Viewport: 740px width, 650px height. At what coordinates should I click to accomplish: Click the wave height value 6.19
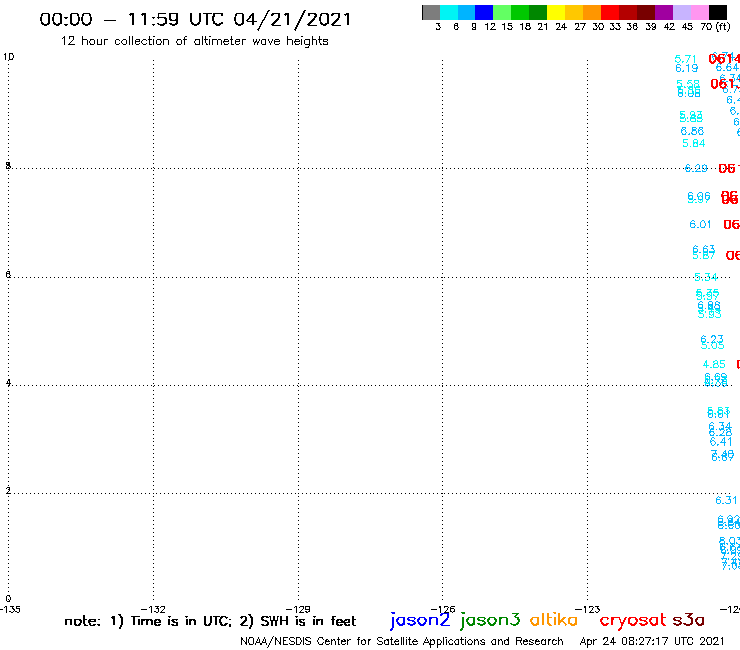(686, 68)
